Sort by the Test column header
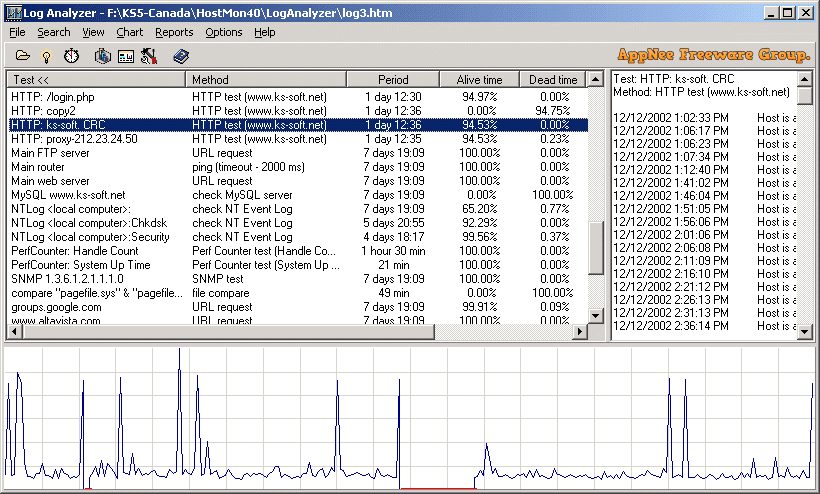 (96, 79)
